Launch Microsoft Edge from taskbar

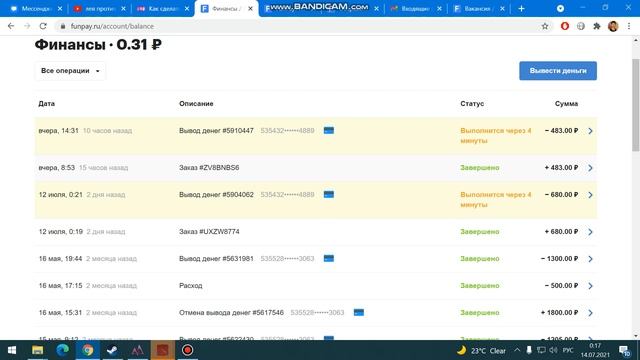pyautogui.click(x=62, y=350)
